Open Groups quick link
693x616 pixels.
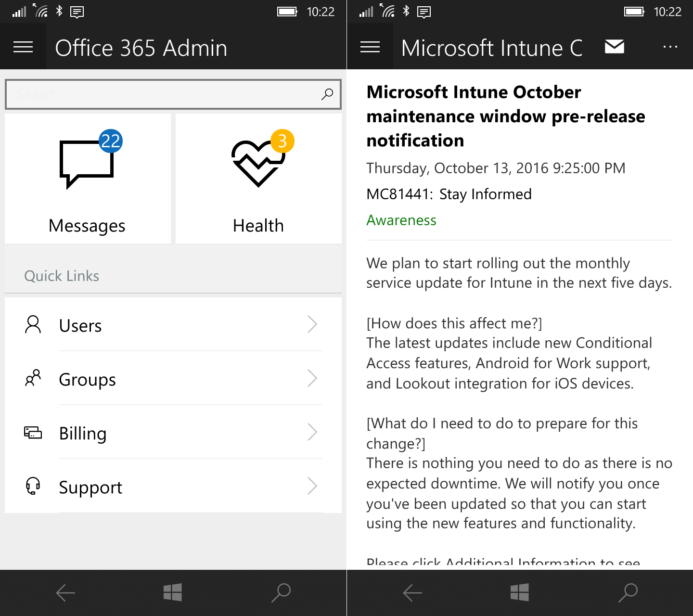[173, 378]
